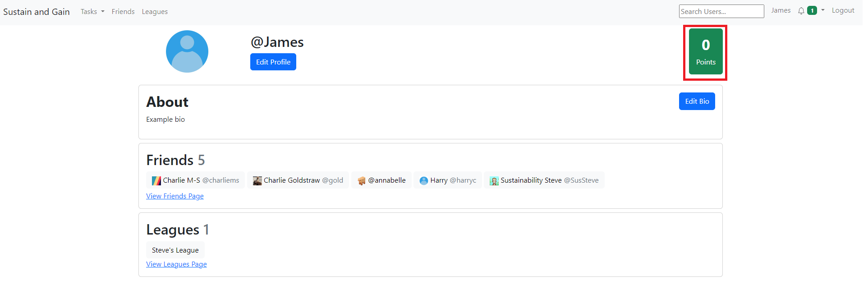Viewport: 868px width, 290px height.
Task: Go to the Leagues navigation item
Action: click(155, 12)
